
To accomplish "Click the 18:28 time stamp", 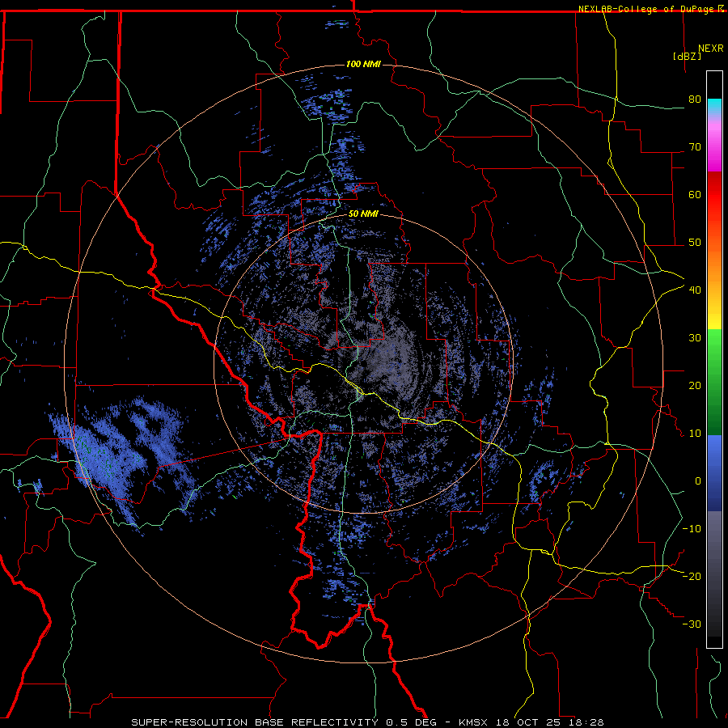I will (587, 722).
